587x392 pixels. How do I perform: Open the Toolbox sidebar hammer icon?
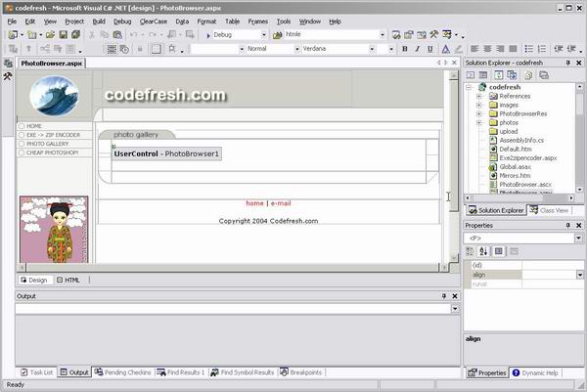(x=8, y=76)
